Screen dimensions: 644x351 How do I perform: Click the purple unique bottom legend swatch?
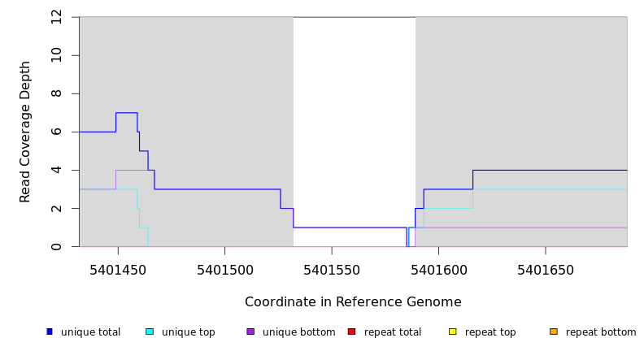point(250,331)
